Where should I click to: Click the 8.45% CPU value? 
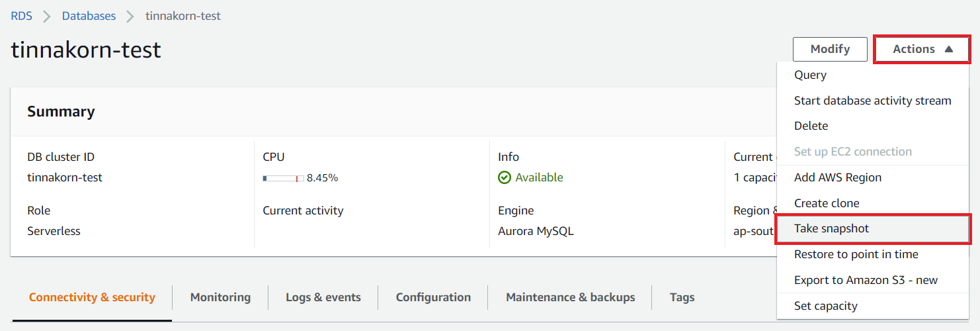pyautogui.click(x=322, y=177)
